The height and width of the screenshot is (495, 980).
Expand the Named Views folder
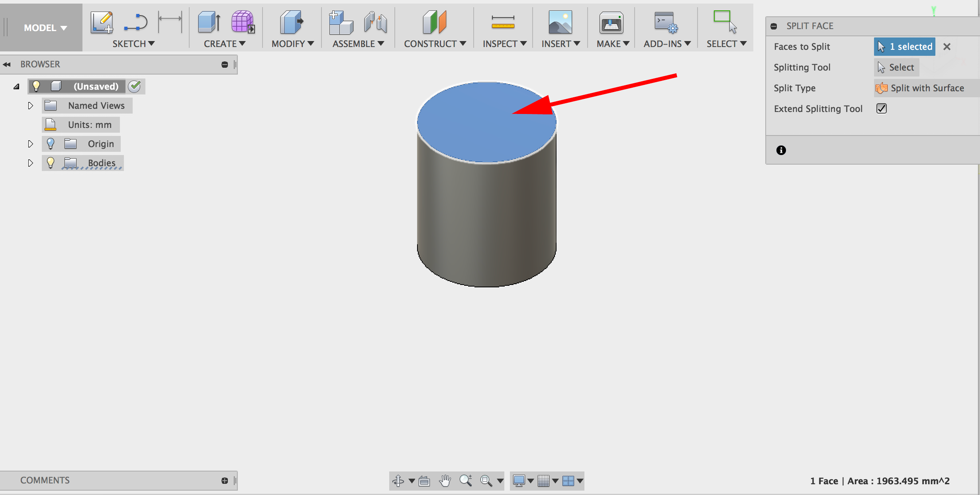(30, 106)
